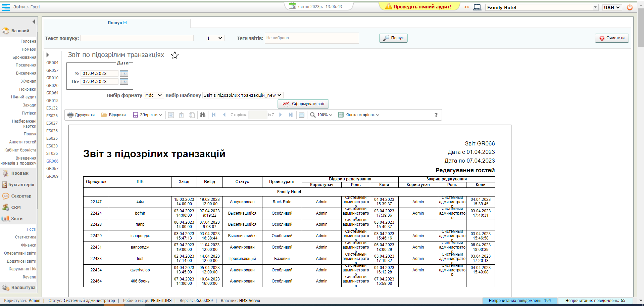Expand the report codes list arrow

tap(48, 55)
